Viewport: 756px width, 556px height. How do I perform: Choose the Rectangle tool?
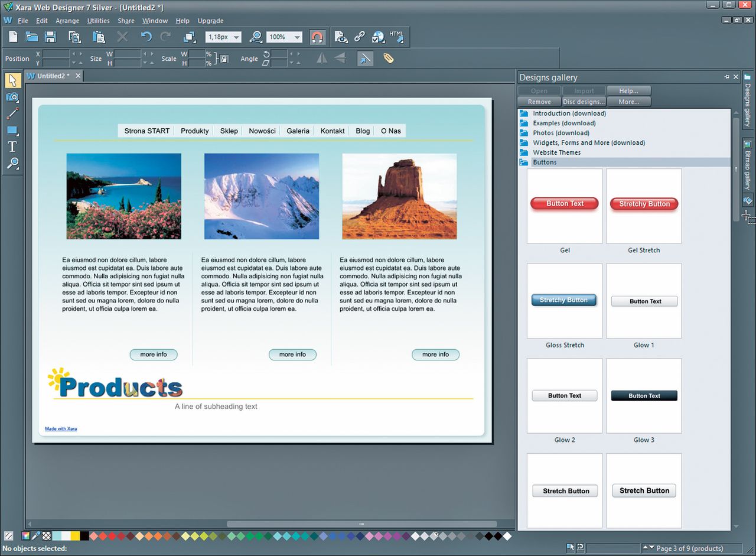(12, 130)
